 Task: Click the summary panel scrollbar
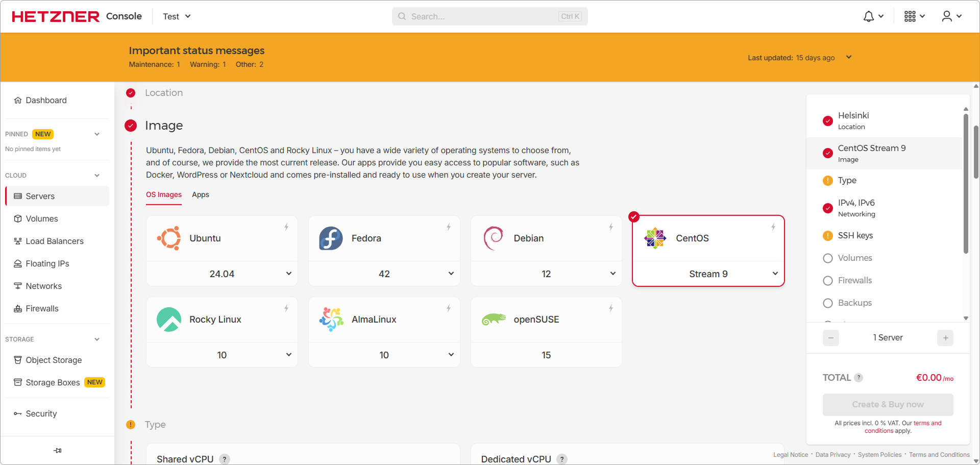pos(966,184)
